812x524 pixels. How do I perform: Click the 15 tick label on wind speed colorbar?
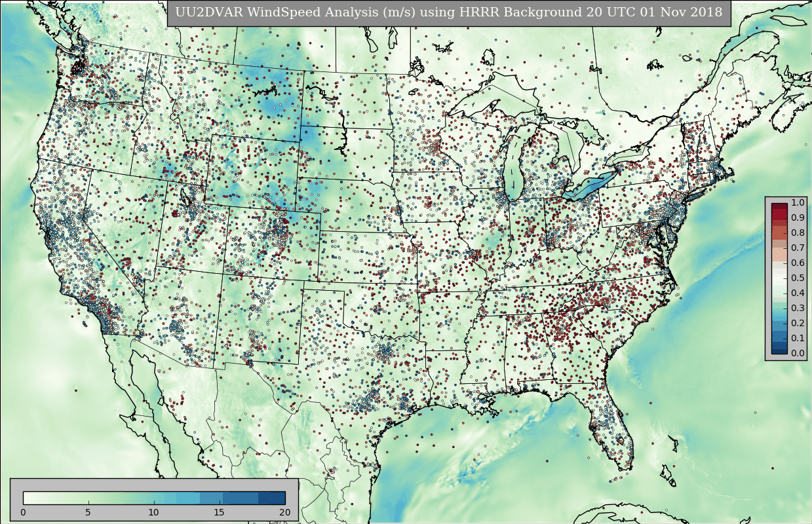coord(220,512)
